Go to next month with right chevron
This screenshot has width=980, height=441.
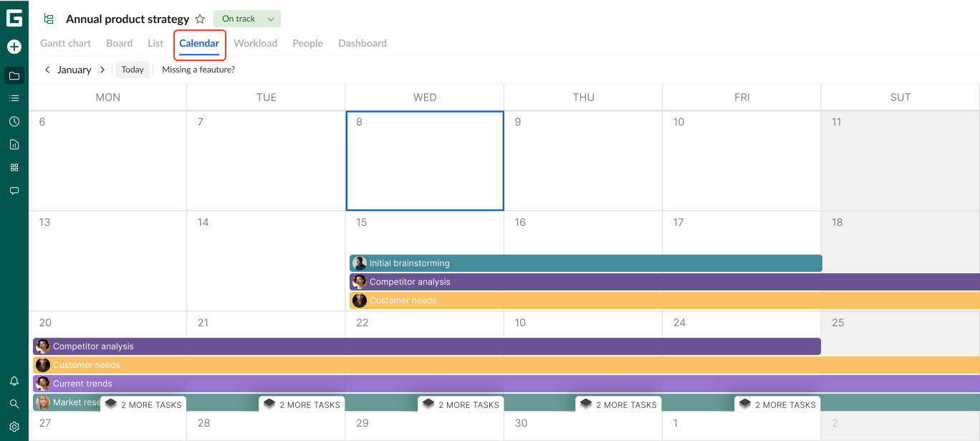click(102, 70)
